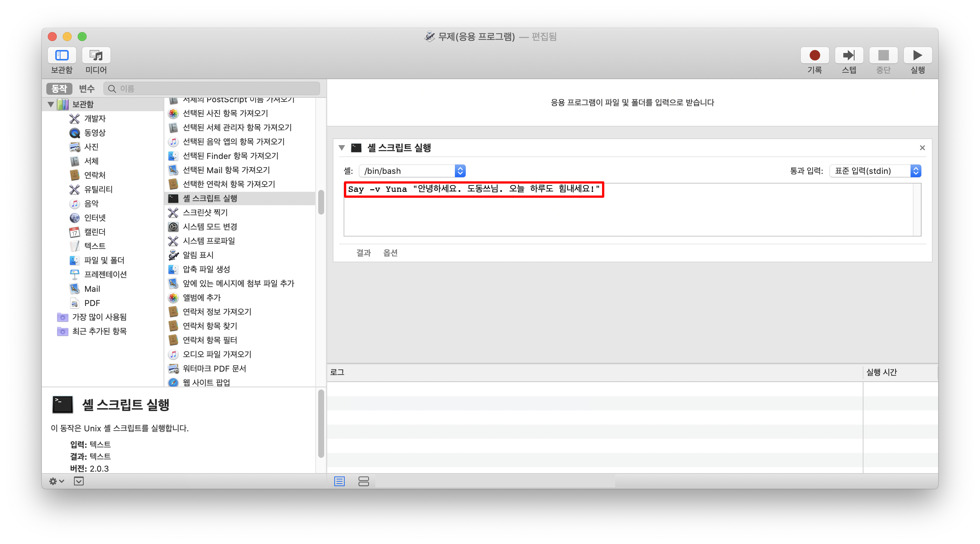Toggle the Library (보관함) sidebar icon
This screenshot has height=544, width=980.
point(62,56)
